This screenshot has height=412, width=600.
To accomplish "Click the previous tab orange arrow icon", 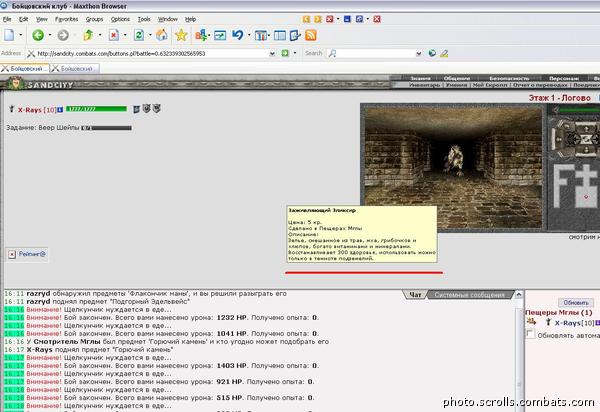I will pyautogui.click(x=306, y=19).
